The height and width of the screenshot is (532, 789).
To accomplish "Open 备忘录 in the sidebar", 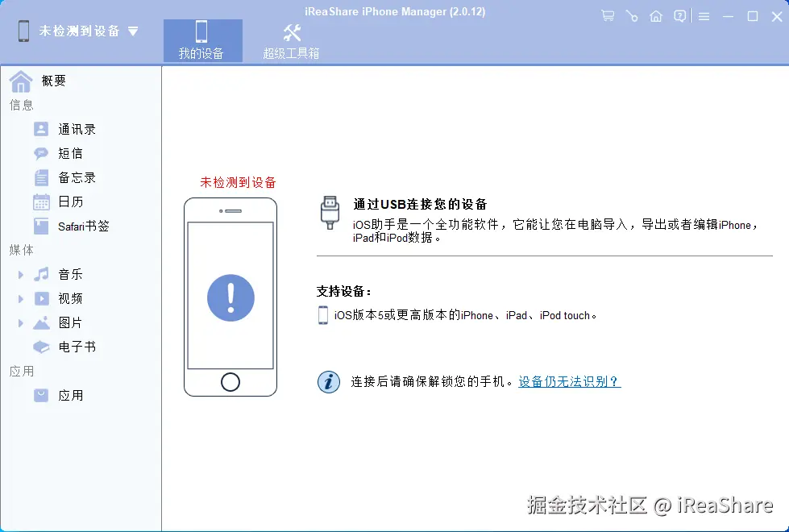I will pyautogui.click(x=77, y=177).
